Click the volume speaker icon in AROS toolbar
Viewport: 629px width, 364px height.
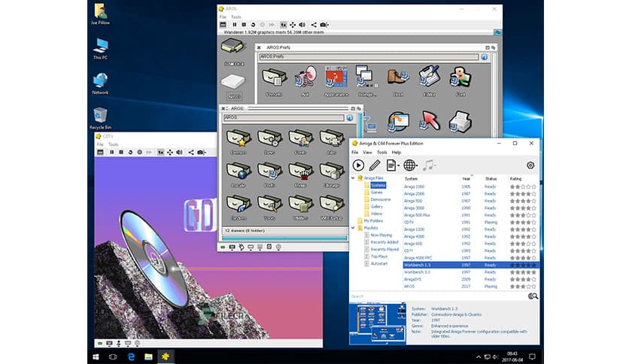pos(302,25)
